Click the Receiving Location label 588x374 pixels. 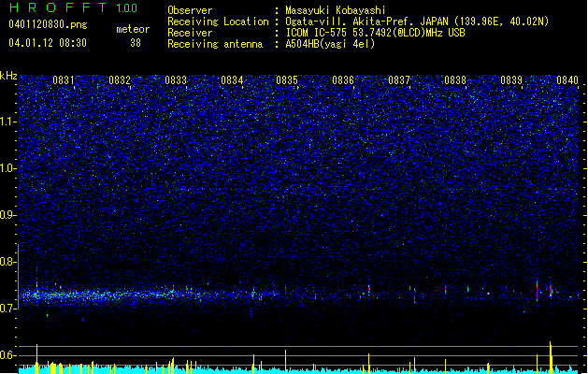point(218,22)
